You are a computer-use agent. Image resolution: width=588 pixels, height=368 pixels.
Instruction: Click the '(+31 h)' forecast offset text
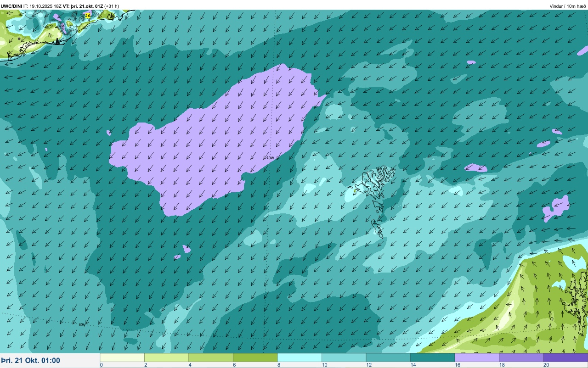pos(112,6)
